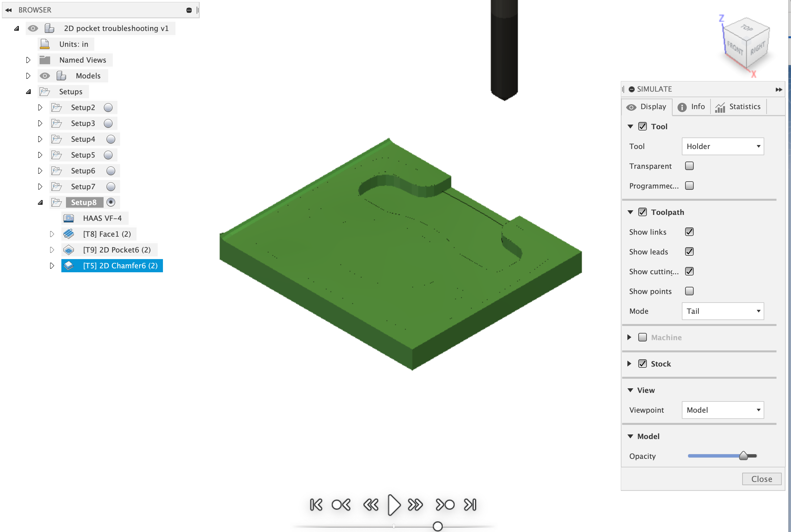Click the fast forward playback icon
The width and height of the screenshot is (791, 532).
415,505
